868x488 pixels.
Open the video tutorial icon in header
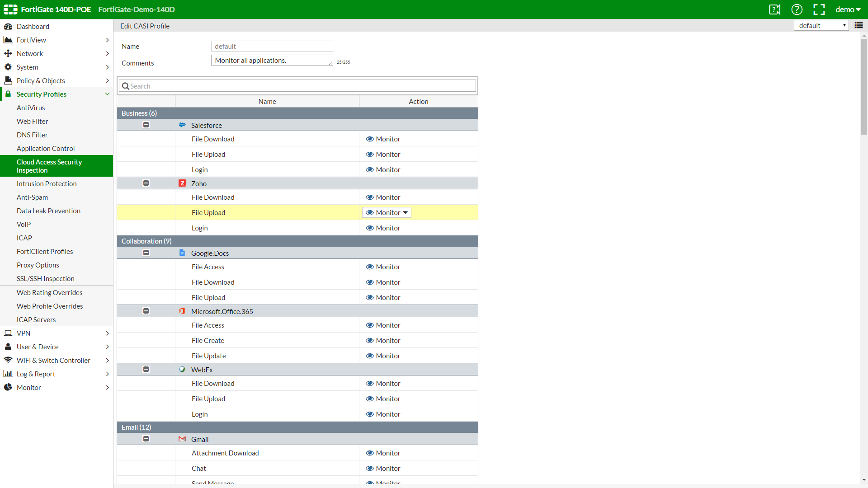pyautogui.click(x=774, y=9)
